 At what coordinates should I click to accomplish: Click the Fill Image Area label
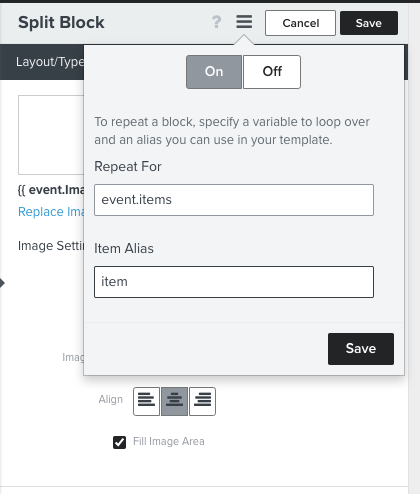click(x=169, y=441)
